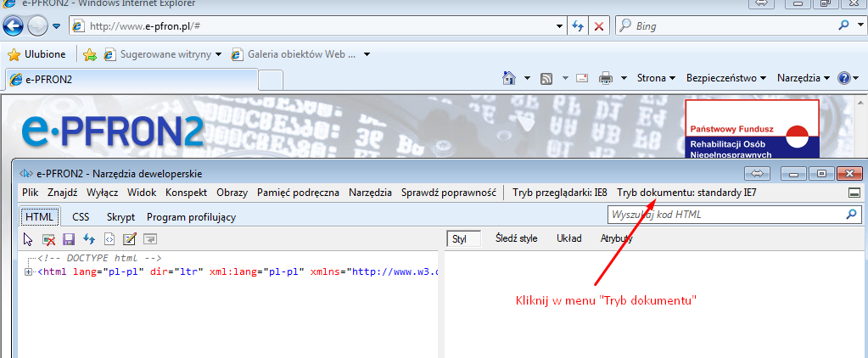This screenshot has height=358, width=868.
Task: Toggle the Edit mode pencil icon
Action: 130,238
